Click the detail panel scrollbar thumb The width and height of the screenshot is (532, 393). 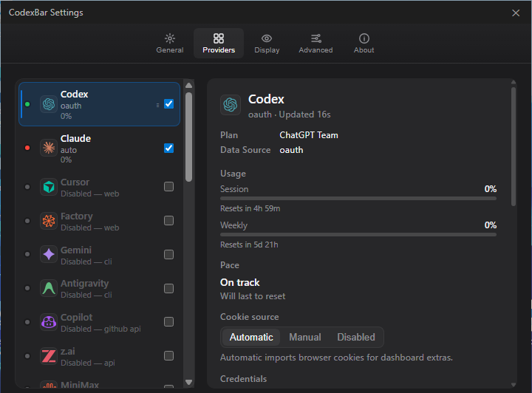[x=514, y=146]
